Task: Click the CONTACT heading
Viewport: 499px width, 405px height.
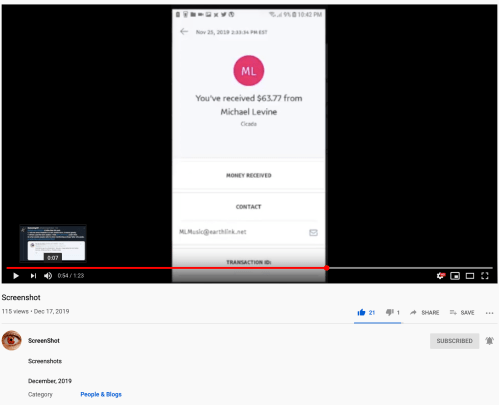Action: (249, 207)
